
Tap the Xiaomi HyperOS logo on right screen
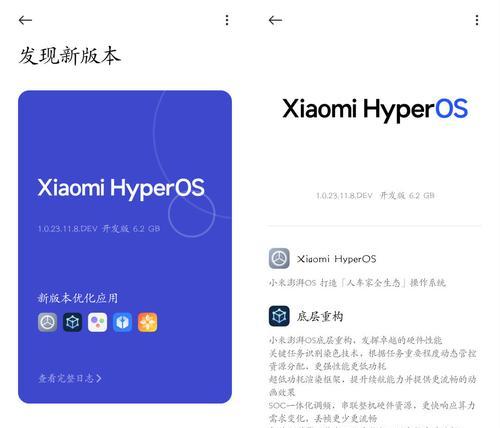click(x=375, y=109)
